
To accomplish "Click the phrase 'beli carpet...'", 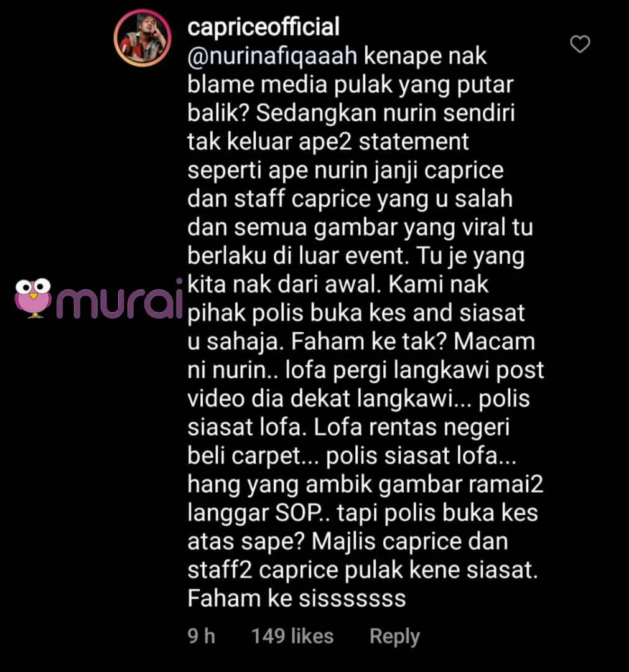I will click(253, 456).
